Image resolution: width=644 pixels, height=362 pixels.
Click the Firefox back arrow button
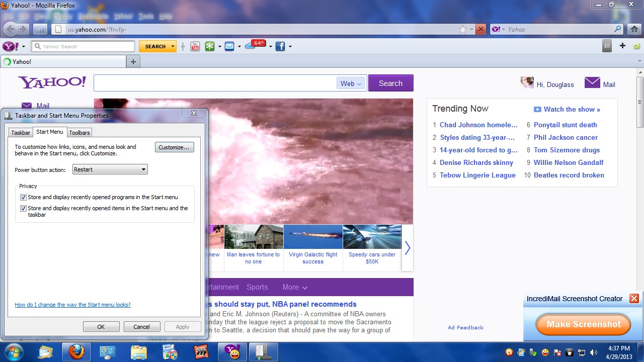pos(11,29)
